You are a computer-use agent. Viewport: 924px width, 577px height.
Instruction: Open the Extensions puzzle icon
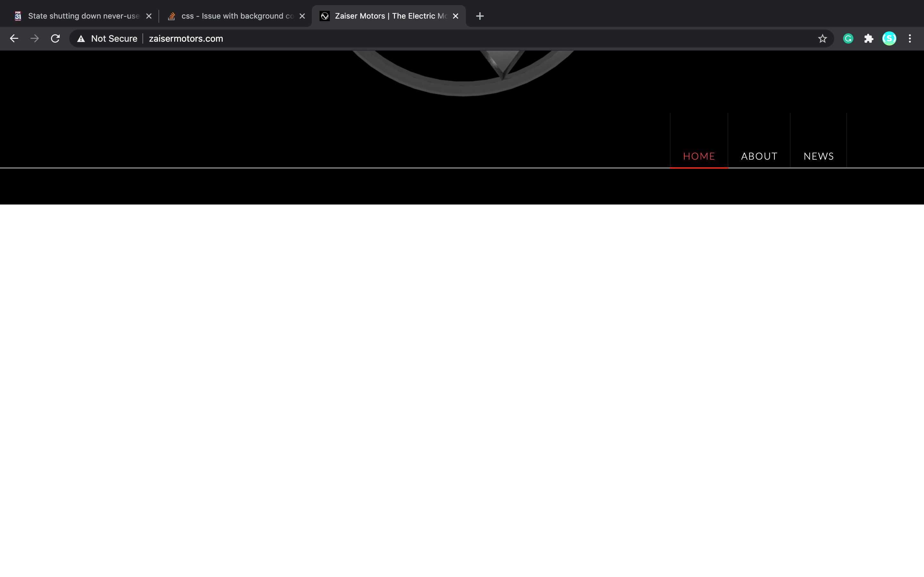[x=868, y=38]
